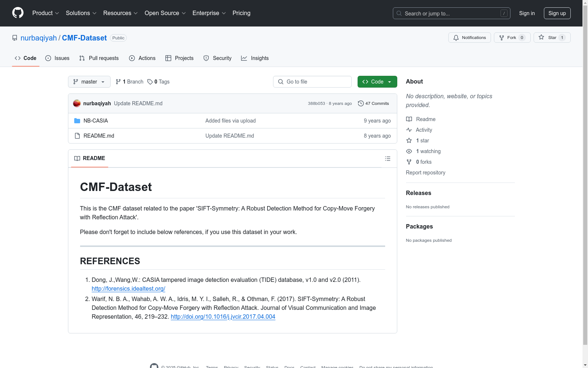Image resolution: width=588 pixels, height=368 pixels.
Task: Click the Readme link in About
Action: 426,119
